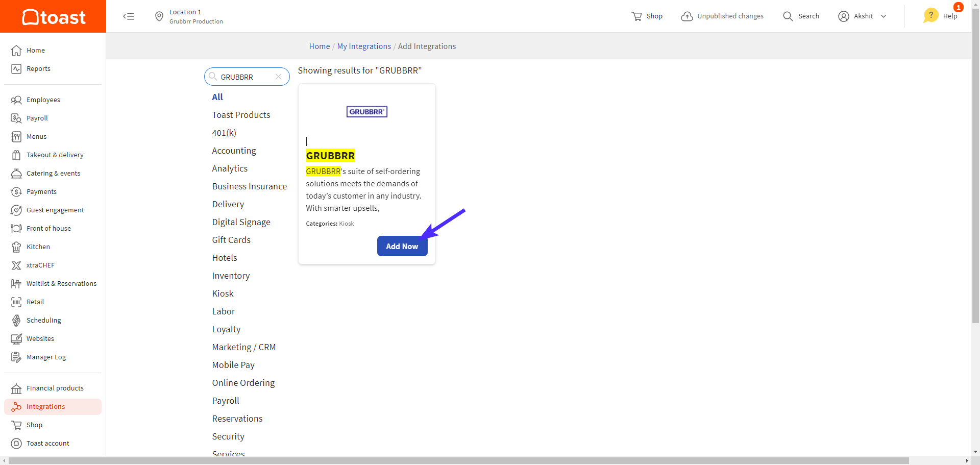The width and height of the screenshot is (980, 465).
Task: Click the Unpublished changes cloud icon
Action: (687, 16)
